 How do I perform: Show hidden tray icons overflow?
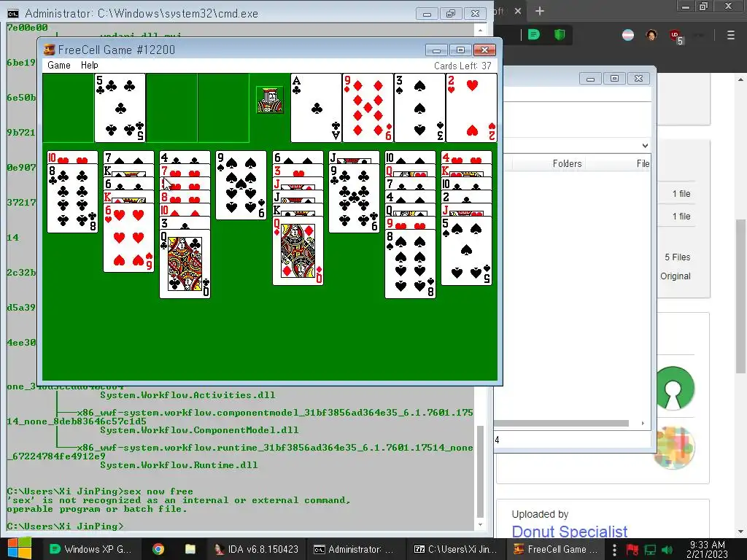pos(614,549)
